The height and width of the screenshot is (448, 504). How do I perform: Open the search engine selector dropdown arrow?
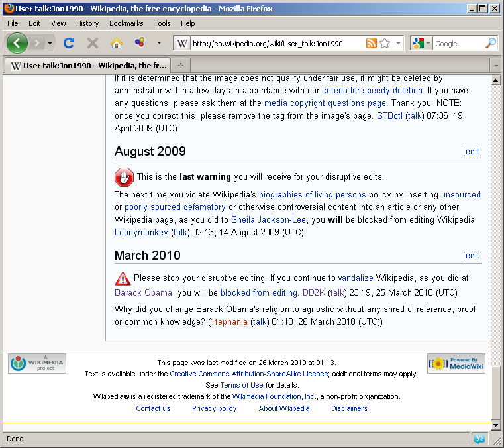pyautogui.click(x=428, y=43)
